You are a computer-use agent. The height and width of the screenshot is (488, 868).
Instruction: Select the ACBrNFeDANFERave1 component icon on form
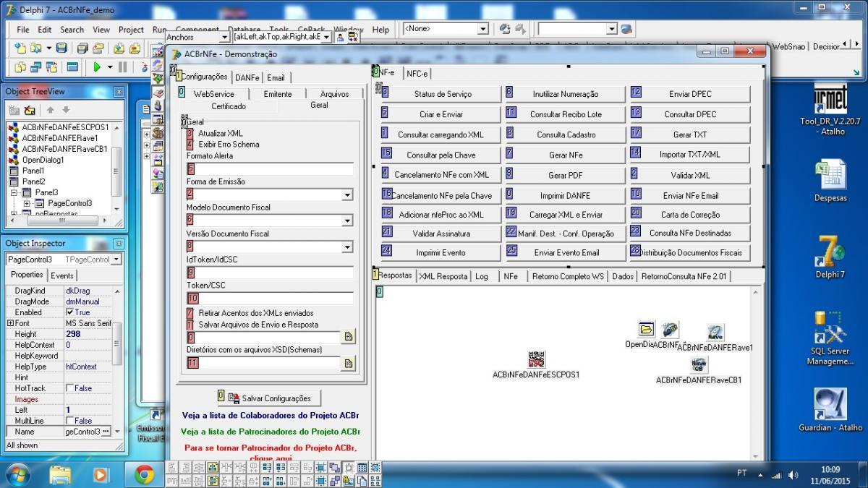coord(715,333)
